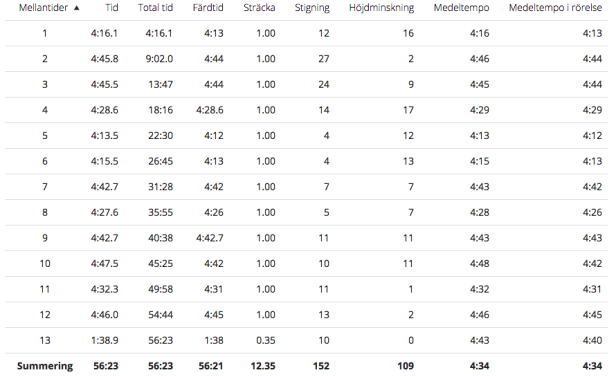
Task: Click the summary distance 12.35
Action: (263, 366)
